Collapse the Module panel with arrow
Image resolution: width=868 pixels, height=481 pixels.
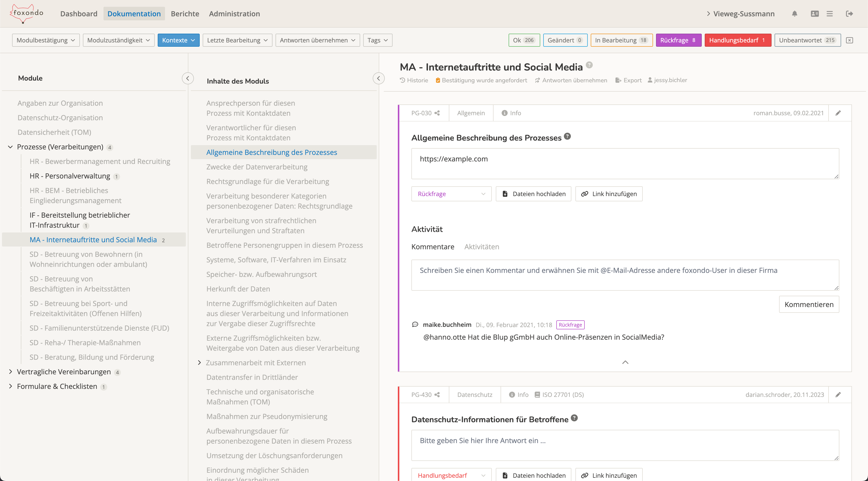coord(188,78)
